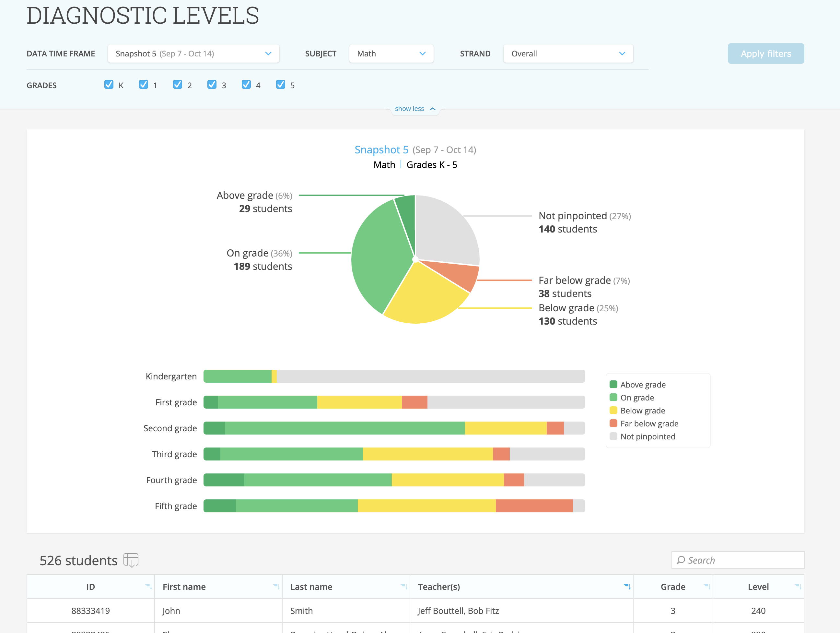Image resolution: width=840 pixels, height=633 pixels.
Task: Toggle the grade 3 checkbox
Action: coord(212,84)
